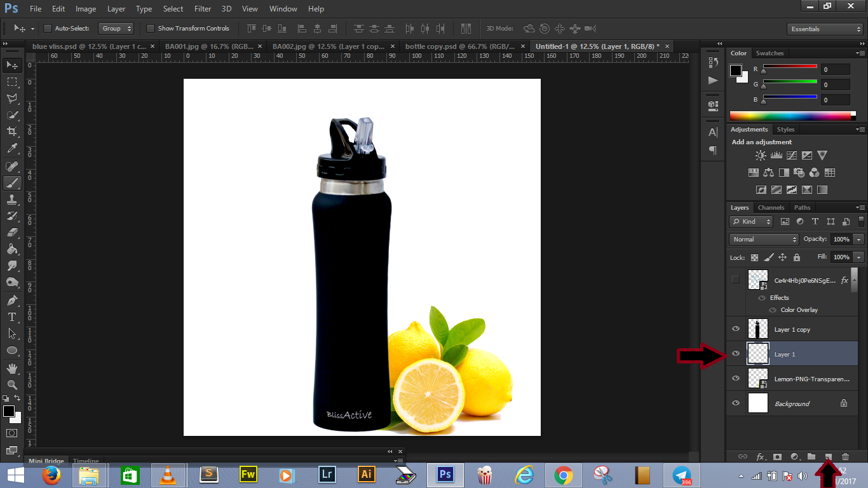Delete the selected layer
The width and height of the screenshot is (868, 488).
(845, 456)
